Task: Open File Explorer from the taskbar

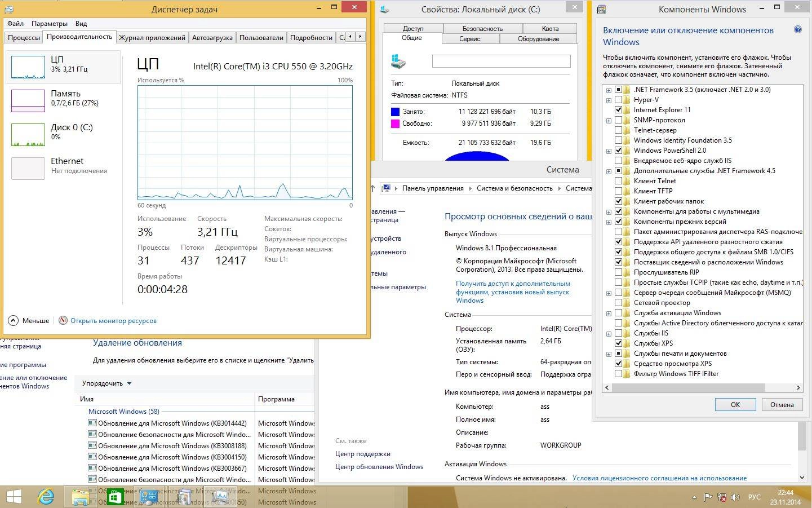Action: (81, 497)
